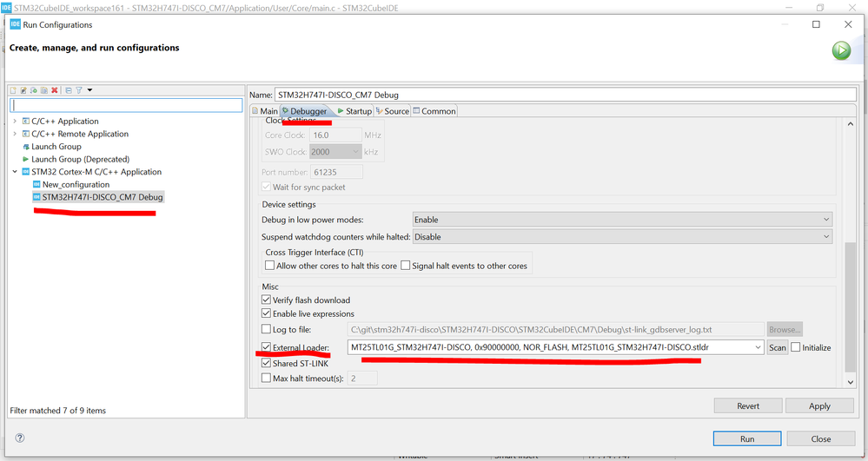
Task: Toggle Enable live expressions checkbox
Action: point(266,313)
